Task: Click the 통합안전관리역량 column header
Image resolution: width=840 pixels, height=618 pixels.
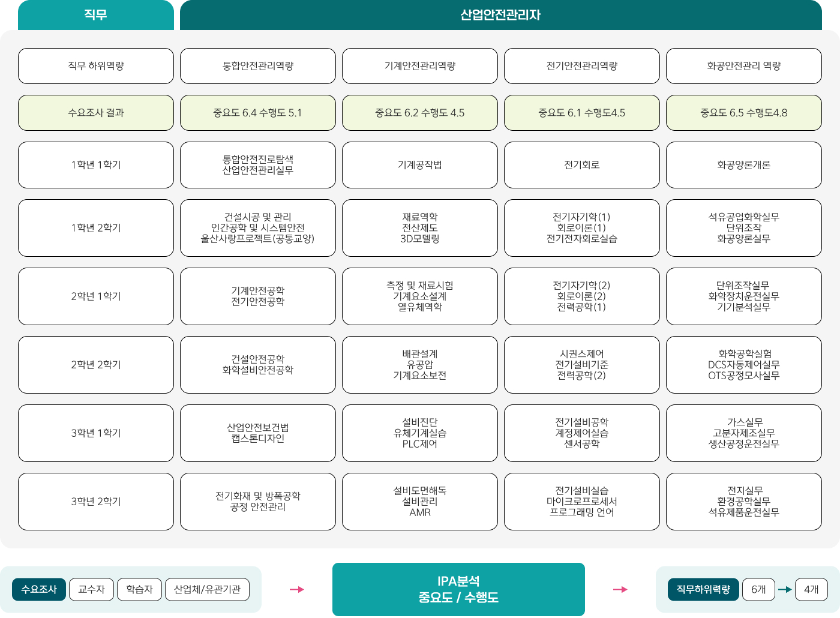Action: coord(258,66)
